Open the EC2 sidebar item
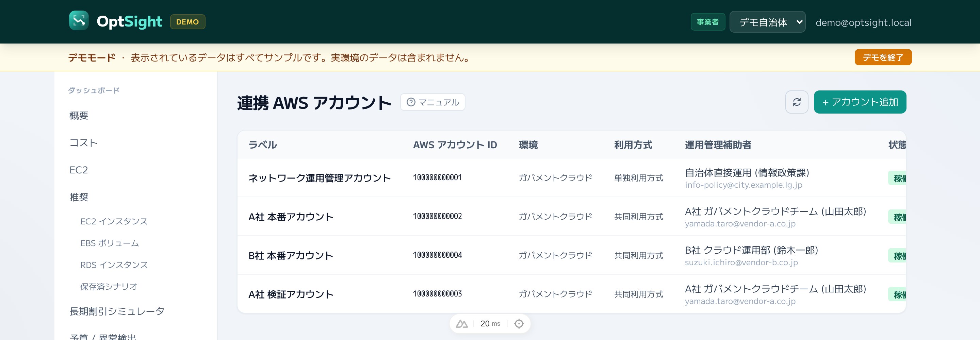 [x=79, y=170]
